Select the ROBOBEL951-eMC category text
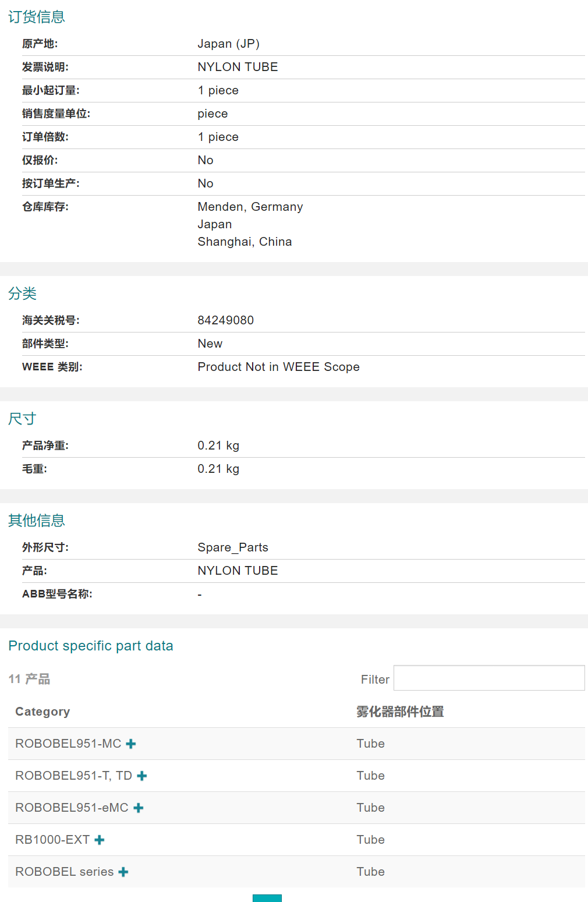This screenshot has width=588, height=902. 72,808
